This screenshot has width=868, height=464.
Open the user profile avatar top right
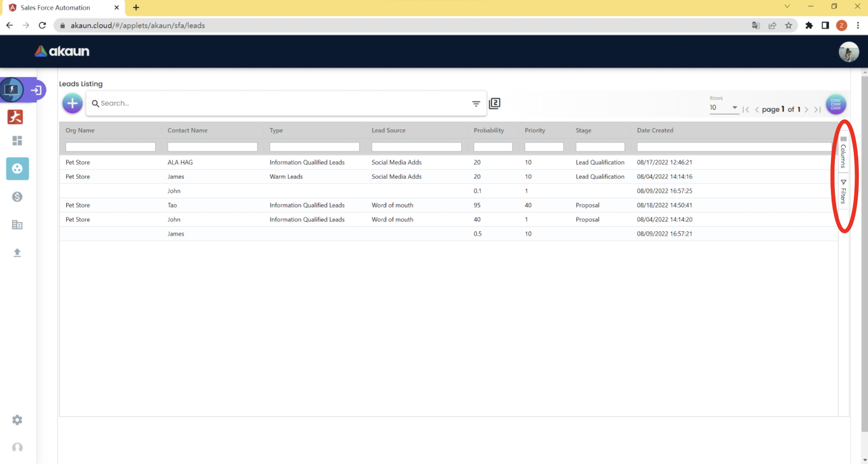(x=848, y=52)
